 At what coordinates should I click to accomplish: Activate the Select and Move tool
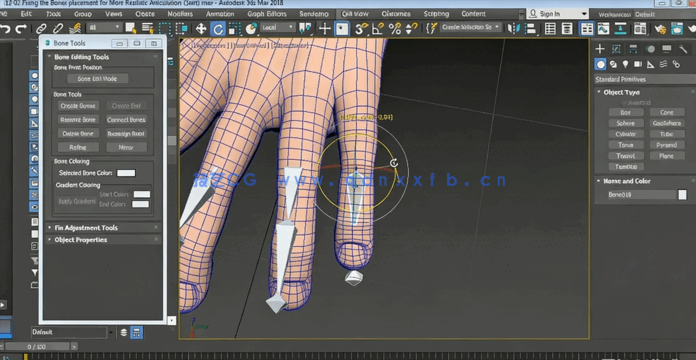[201, 29]
